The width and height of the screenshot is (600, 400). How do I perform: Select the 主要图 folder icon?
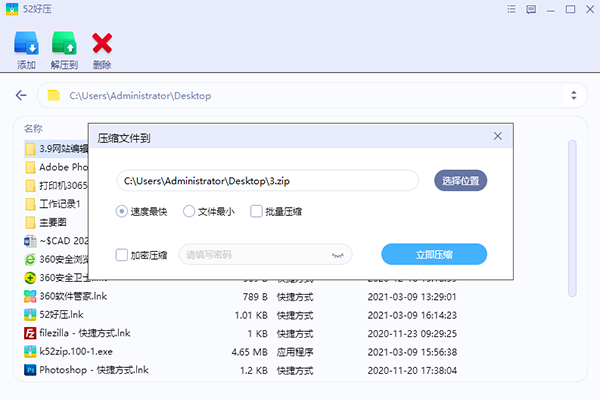coord(30,223)
